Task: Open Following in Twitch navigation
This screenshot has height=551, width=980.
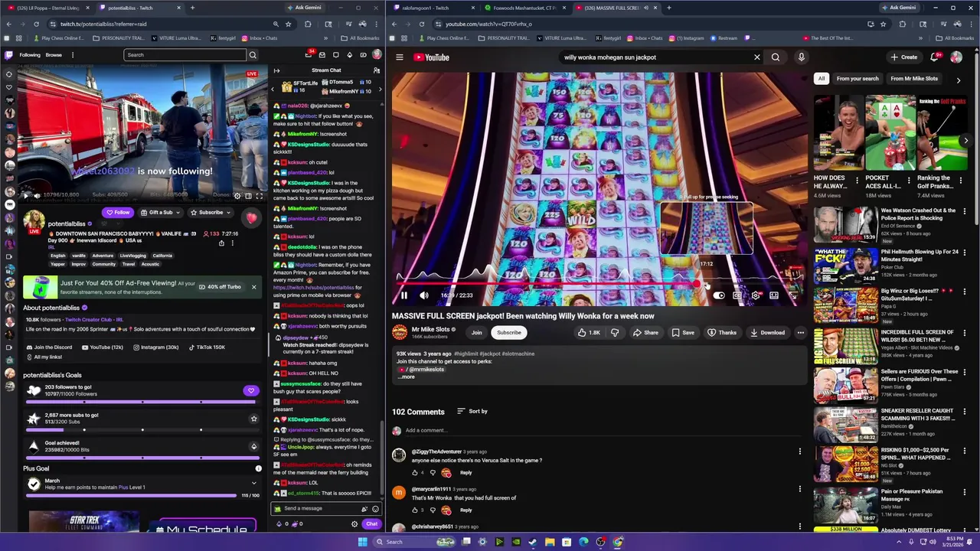Action: click(x=30, y=55)
